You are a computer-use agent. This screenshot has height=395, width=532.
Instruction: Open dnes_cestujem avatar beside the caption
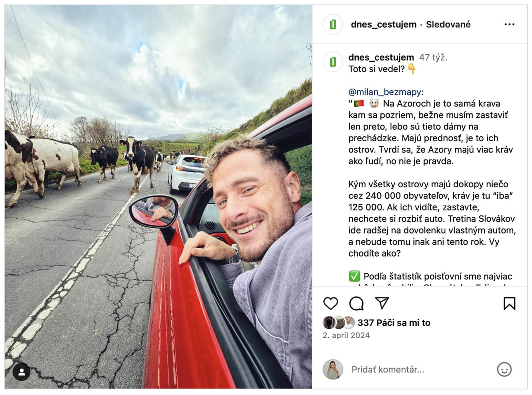(333, 62)
